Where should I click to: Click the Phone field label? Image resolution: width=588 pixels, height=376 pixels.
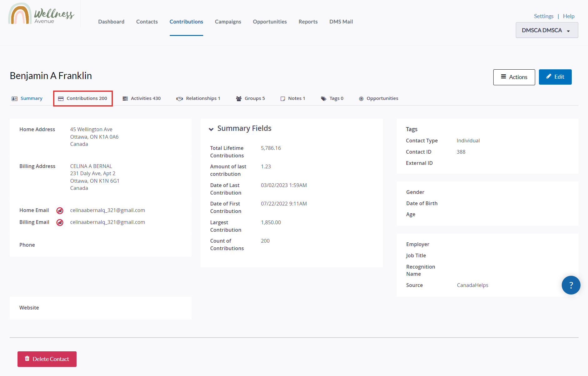27,245
